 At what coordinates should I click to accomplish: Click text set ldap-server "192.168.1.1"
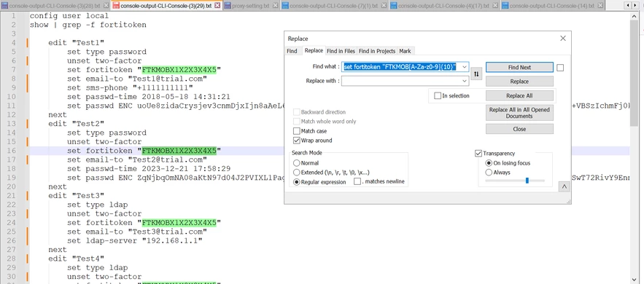[135, 241]
